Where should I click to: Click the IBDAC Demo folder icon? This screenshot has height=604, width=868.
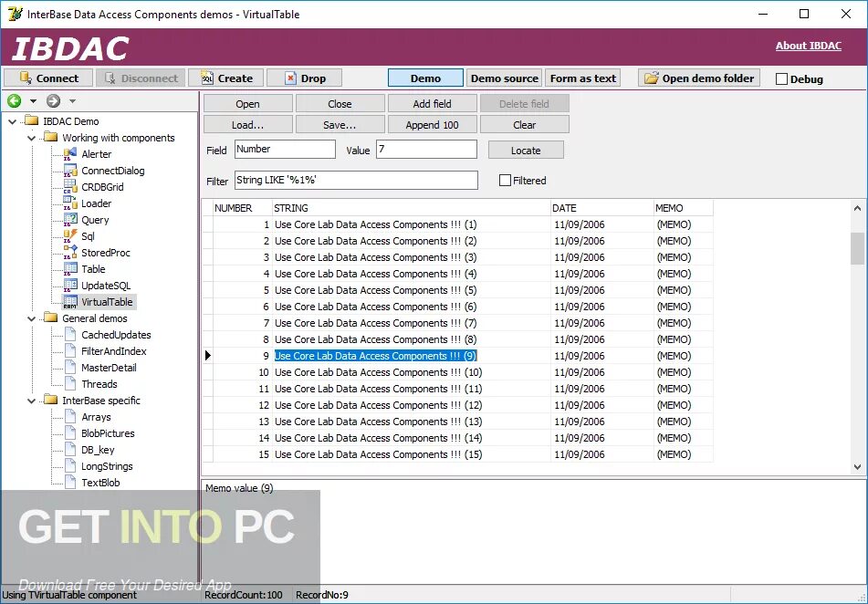[x=32, y=120]
